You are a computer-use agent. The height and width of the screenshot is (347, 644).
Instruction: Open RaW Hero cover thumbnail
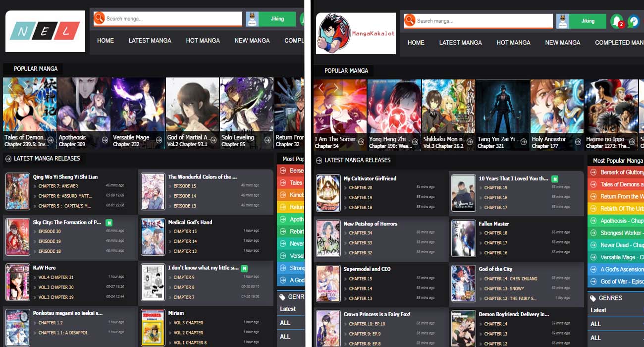pyautogui.click(x=18, y=283)
